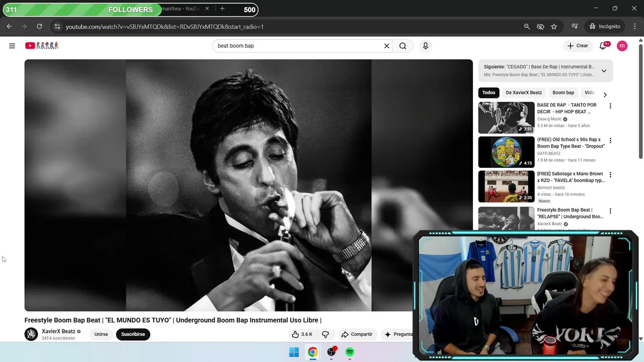Open the media controls icon in toolbar
644x362 pixels.
pyautogui.click(x=575, y=26)
